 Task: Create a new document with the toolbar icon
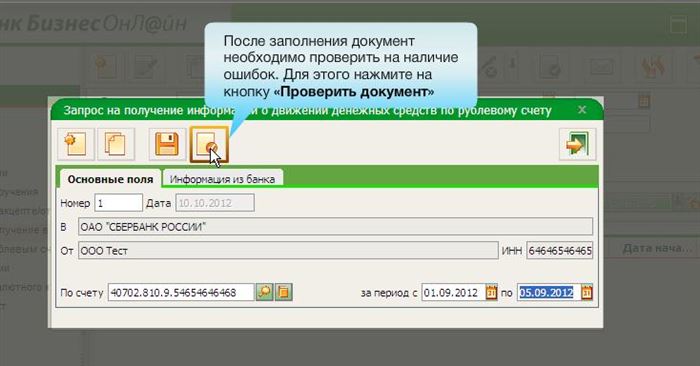(76, 144)
